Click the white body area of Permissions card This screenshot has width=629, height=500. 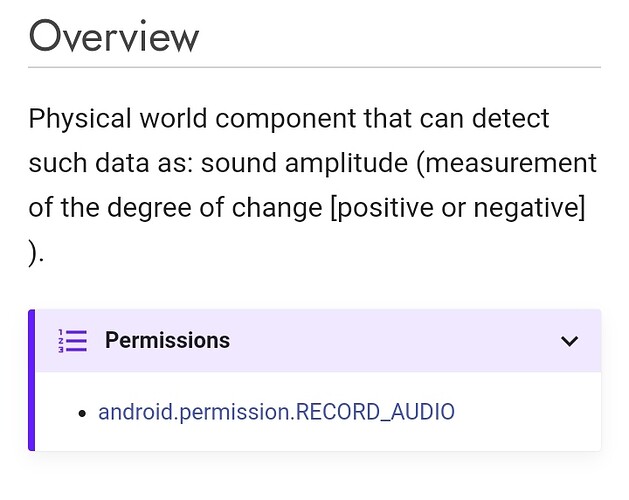318,411
